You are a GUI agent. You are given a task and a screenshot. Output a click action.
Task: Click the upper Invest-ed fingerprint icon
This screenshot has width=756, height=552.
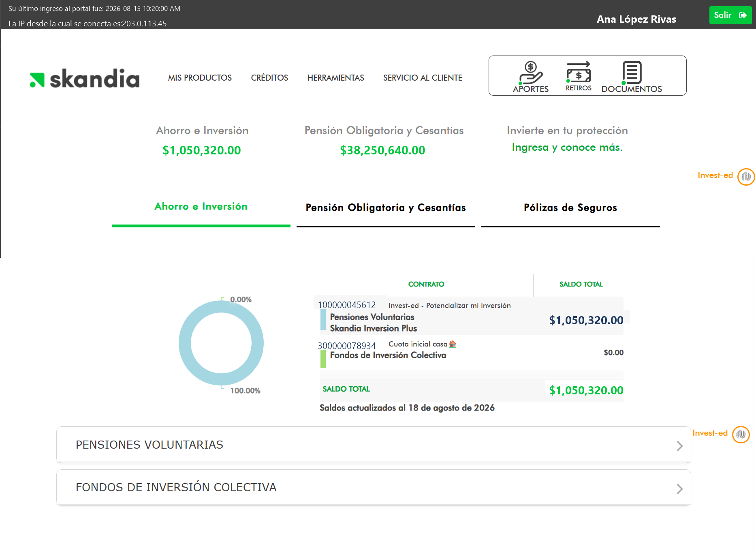(746, 177)
